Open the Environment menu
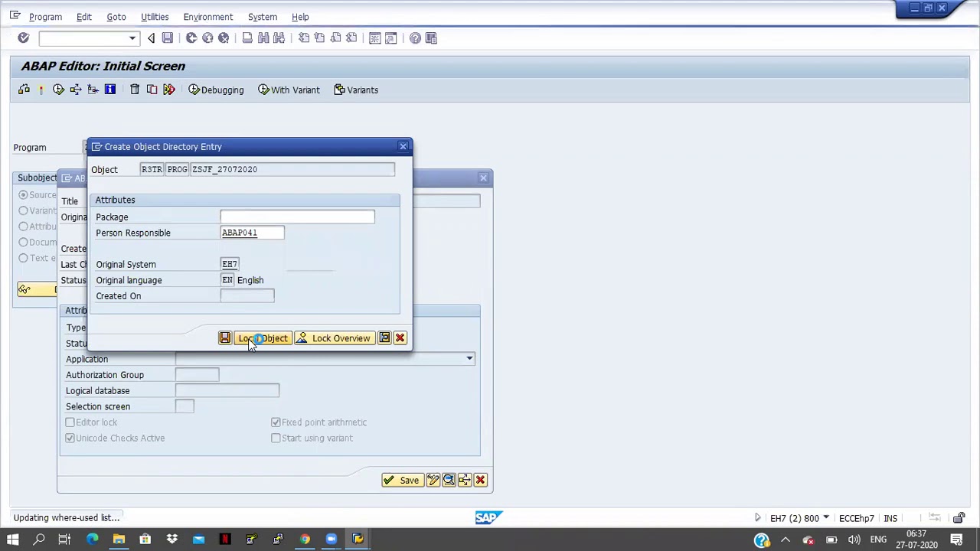The height and width of the screenshot is (551, 980). click(208, 17)
